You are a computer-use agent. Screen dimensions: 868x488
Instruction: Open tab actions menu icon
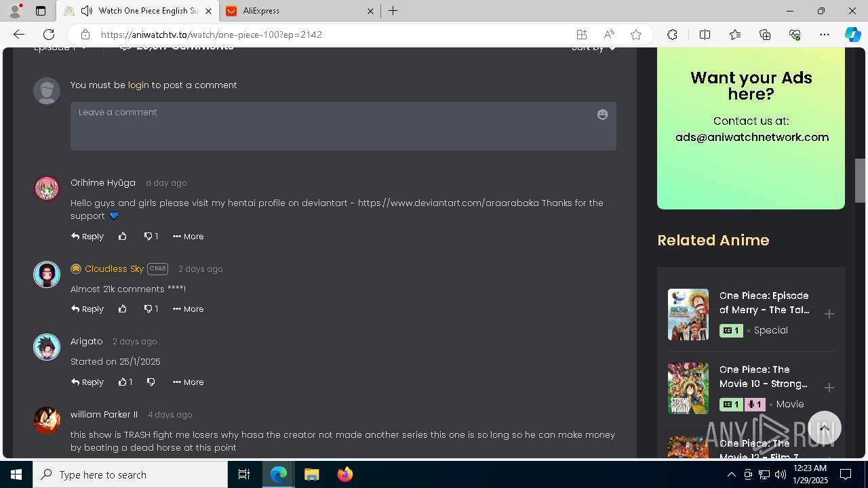(41, 11)
